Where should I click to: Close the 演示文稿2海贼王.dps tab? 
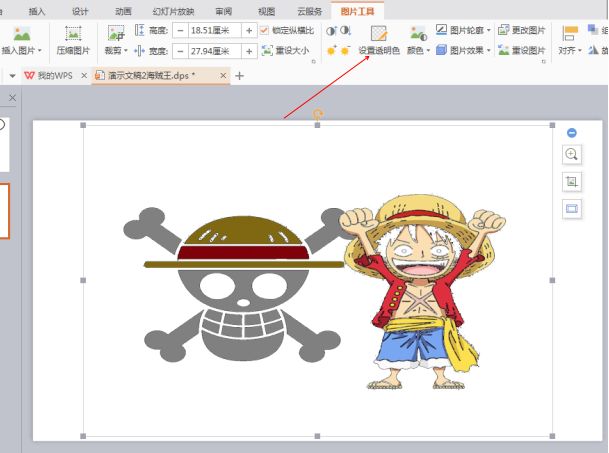[x=223, y=75]
